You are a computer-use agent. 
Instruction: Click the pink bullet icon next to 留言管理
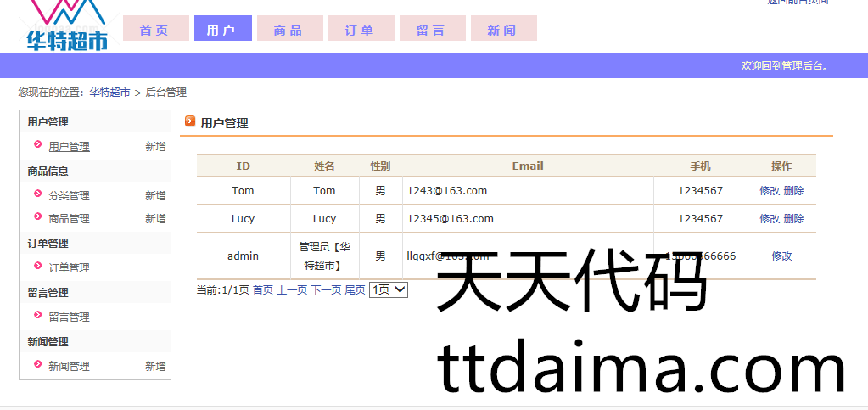click(37, 316)
